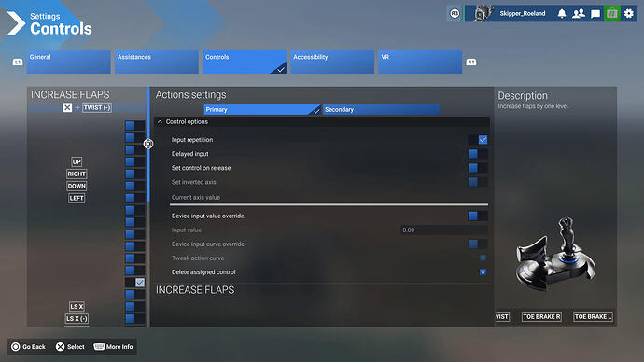Click the RIGHT key binding
This screenshot has height=362, width=644.
click(77, 174)
